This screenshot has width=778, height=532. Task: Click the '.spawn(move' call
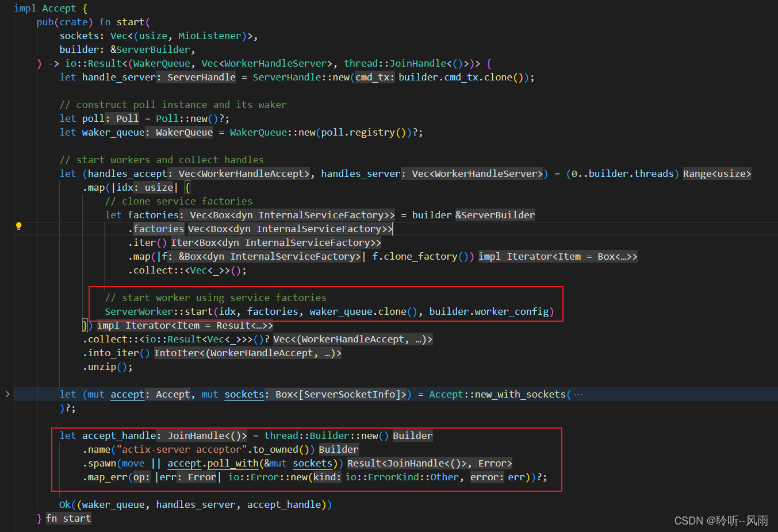click(x=113, y=463)
